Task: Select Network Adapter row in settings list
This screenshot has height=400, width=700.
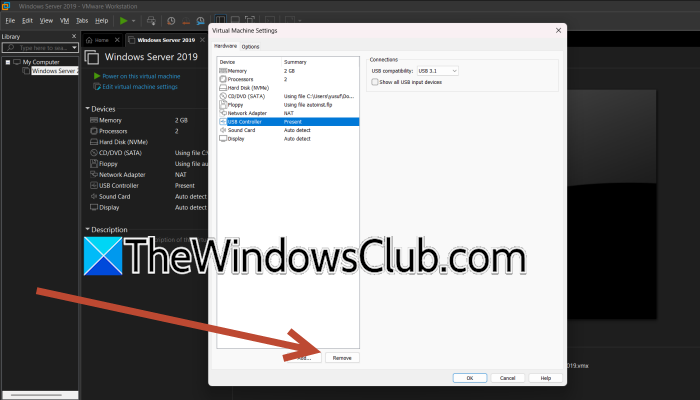Action: click(x=288, y=113)
